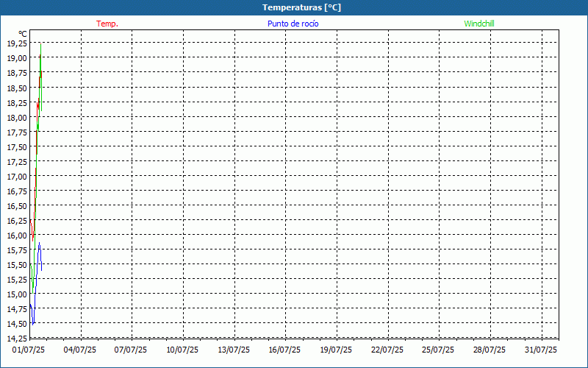
Task: Click the 07/07/25 date label
Action: pyautogui.click(x=131, y=350)
